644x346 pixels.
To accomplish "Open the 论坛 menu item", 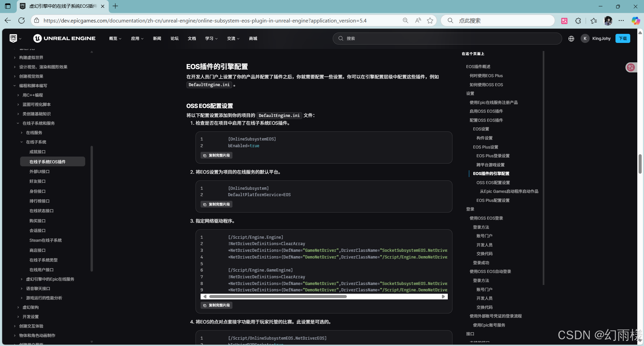I will [x=174, y=39].
